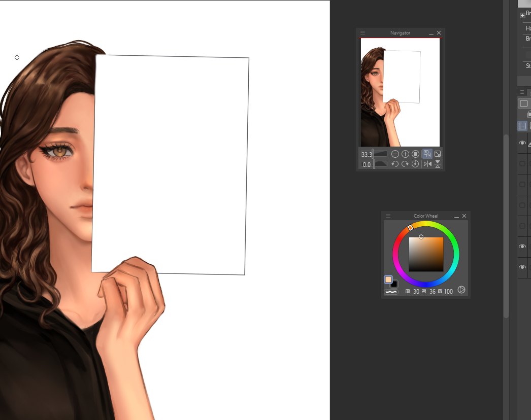Zoom in using the Navigator plus icon
Screen dimensions: 531x420
click(x=405, y=154)
